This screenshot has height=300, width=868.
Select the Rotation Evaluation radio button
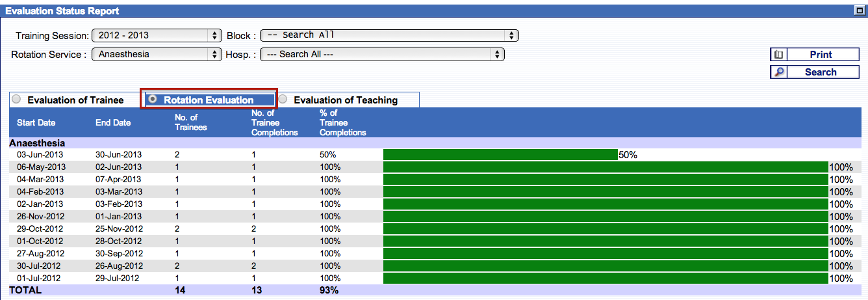point(153,100)
